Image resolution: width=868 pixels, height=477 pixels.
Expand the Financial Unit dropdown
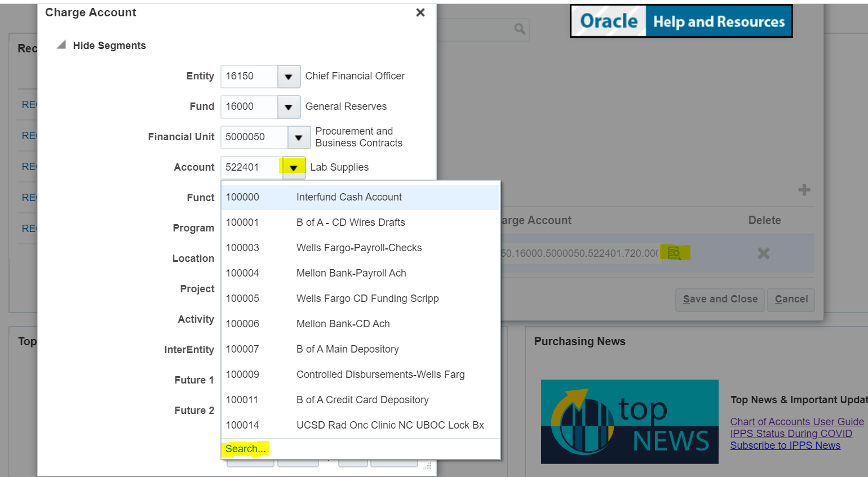click(x=299, y=137)
